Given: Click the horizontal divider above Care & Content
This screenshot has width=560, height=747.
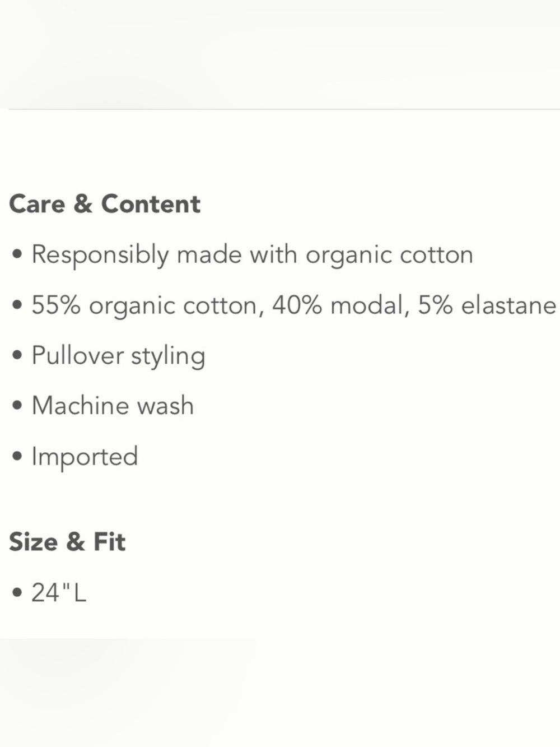Looking at the screenshot, I should click(284, 109).
